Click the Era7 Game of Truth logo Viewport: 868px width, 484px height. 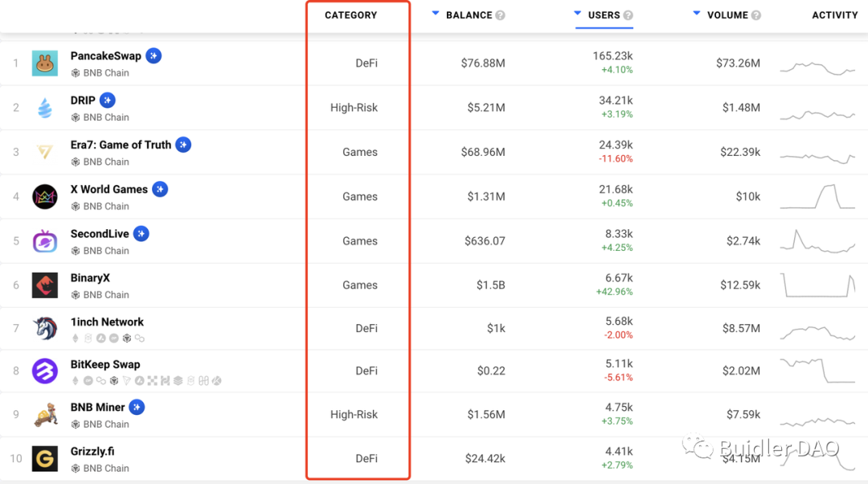[45, 151]
